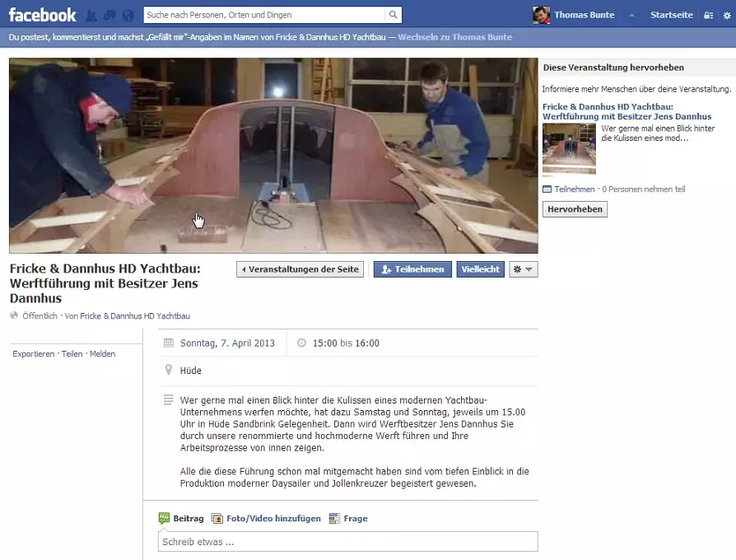
Task: Open event options gear dropdown
Action: (x=524, y=269)
